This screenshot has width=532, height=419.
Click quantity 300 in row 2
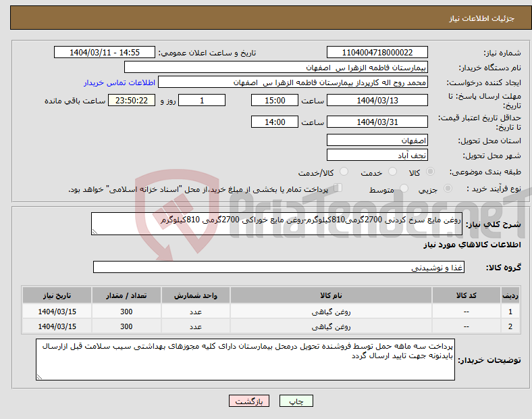[126, 326]
